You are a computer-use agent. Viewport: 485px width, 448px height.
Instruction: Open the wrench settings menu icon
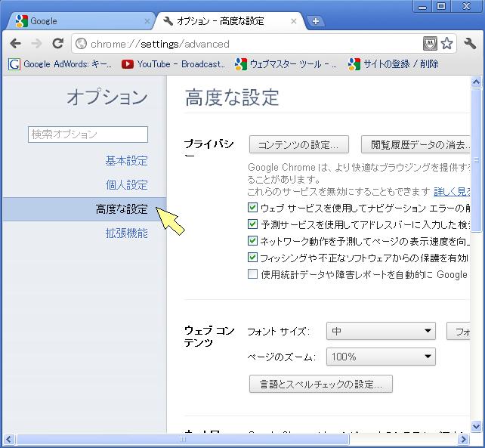[x=470, y=44]
